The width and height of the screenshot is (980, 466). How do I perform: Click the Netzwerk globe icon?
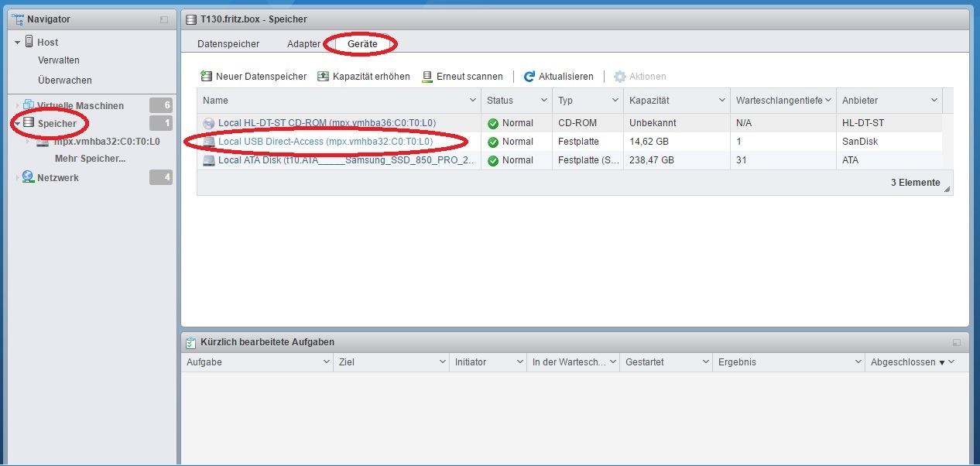[x=29, y=177]
